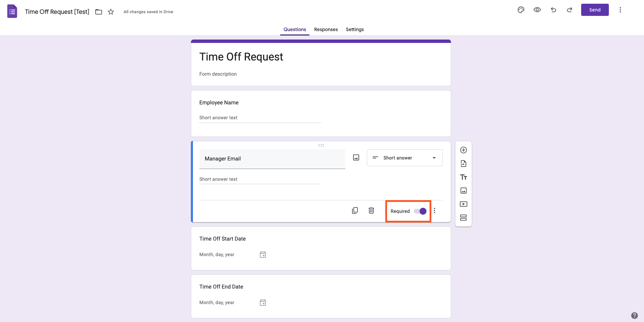Open the customize theme palette
This screenshot has width=644, height=322.
click(521, 10)
